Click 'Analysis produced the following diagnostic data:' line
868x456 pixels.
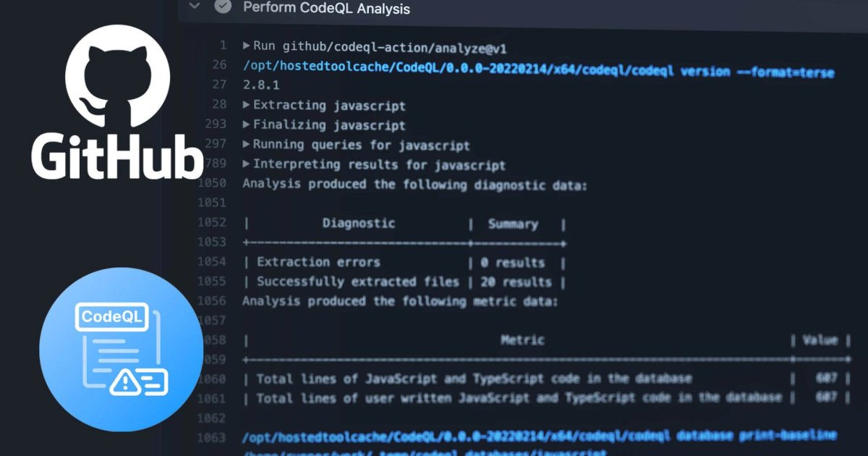point(414,185)
